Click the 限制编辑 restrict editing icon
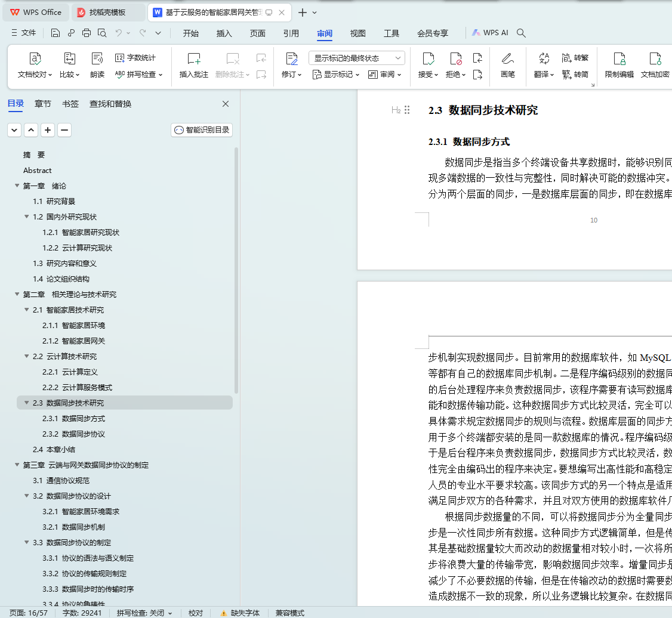This screenshot has width=672, height=618. click(x=619, y=58)
